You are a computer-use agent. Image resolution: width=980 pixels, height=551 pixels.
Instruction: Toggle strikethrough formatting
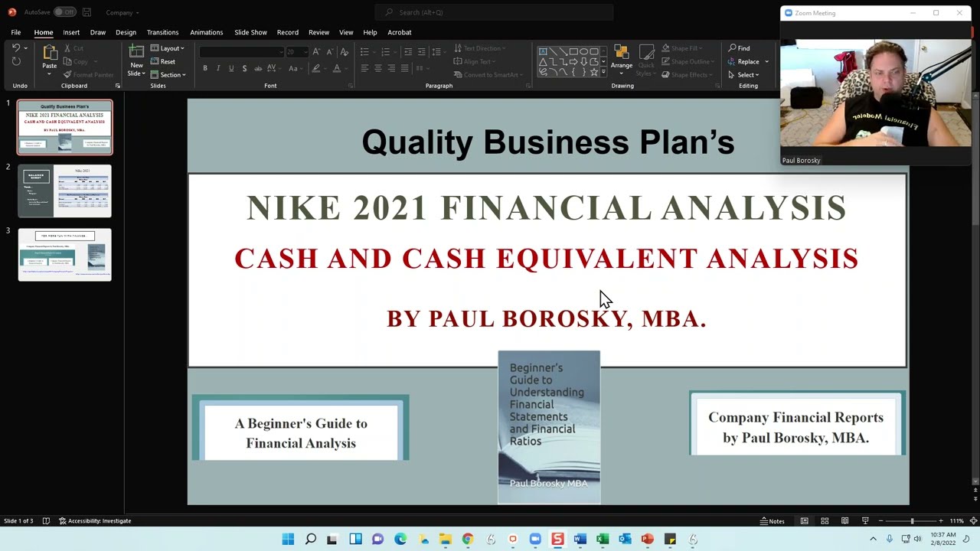pyautogui.click(x=258, y=68)
